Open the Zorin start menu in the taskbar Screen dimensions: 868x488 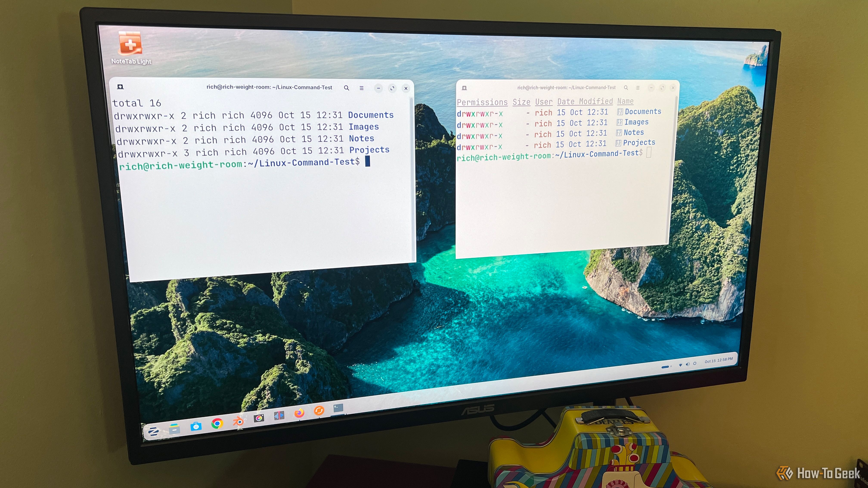coord(154,431)
